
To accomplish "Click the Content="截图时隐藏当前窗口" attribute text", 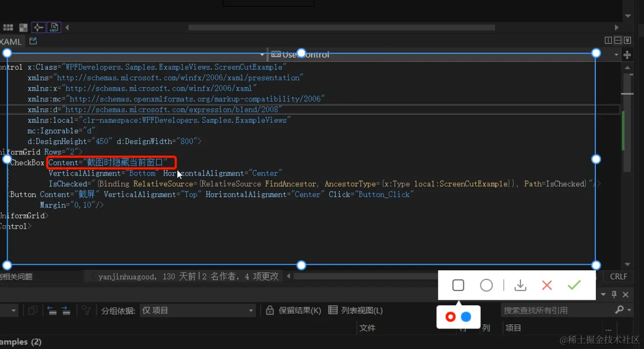I will [108, 162].
